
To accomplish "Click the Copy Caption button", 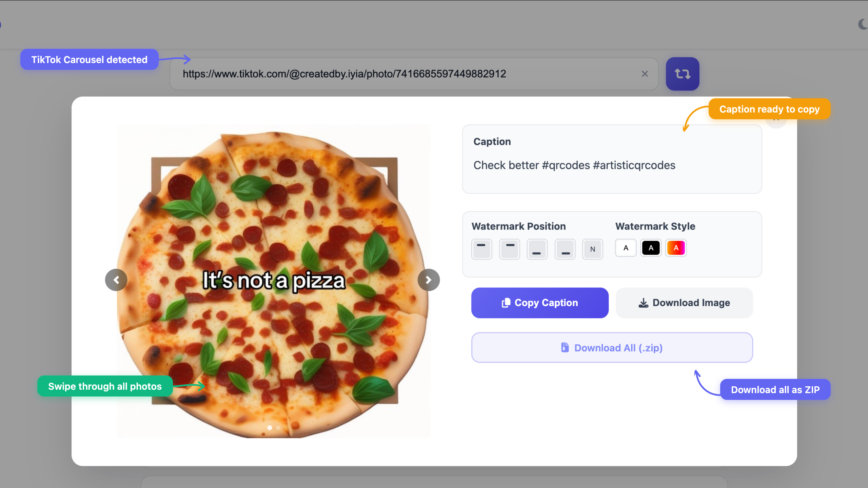I will 540,303.
